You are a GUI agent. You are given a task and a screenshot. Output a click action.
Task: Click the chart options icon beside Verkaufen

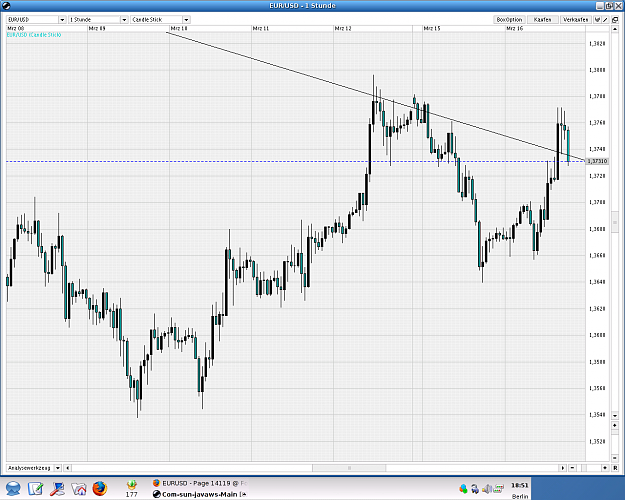[x=597, y=20]
